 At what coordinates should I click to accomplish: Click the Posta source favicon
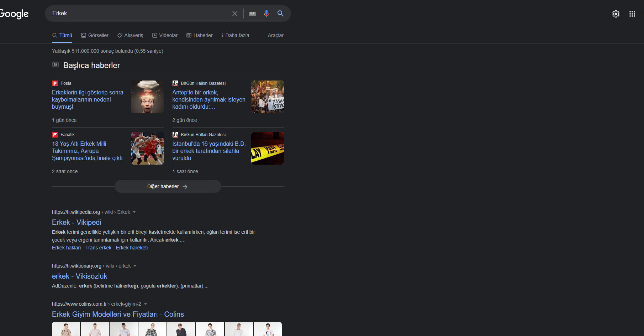click(x=55, y=83)
